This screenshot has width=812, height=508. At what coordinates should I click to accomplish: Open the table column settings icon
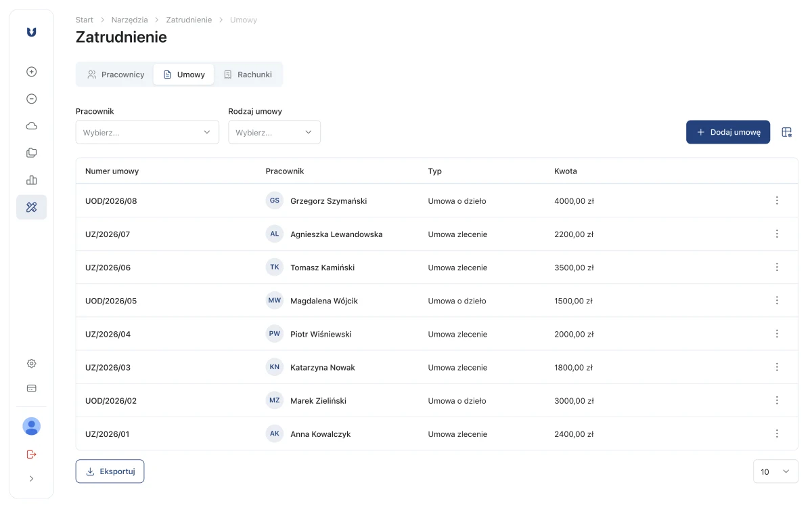point(786,132)
